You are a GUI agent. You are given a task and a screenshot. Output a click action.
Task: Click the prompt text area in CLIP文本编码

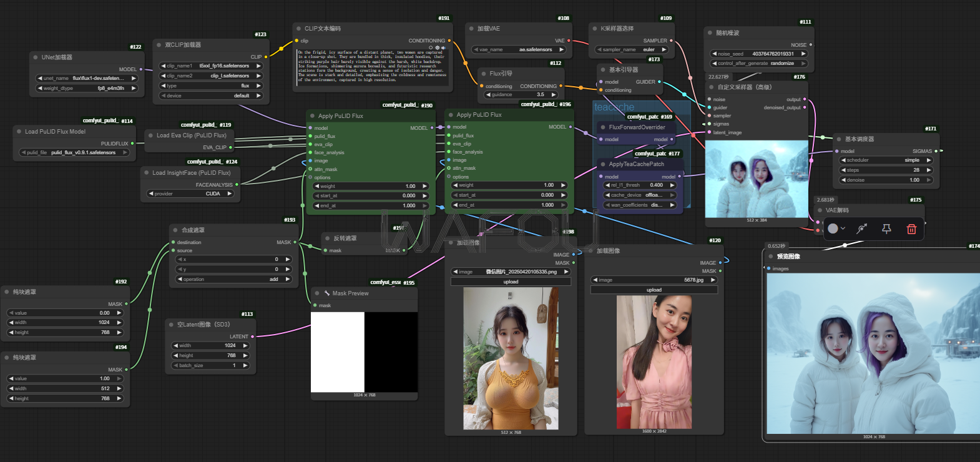[x=372, y=66]
